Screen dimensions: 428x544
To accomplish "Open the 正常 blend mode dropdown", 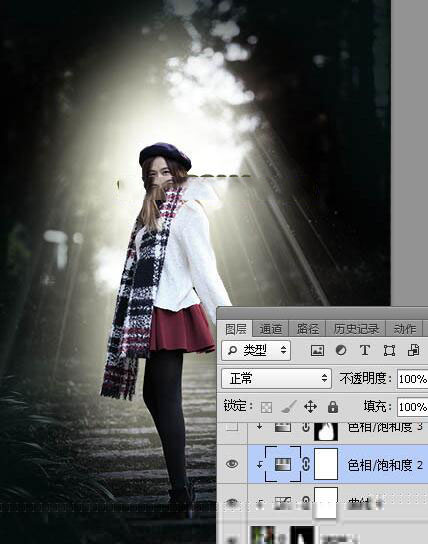I will point(276,378).
